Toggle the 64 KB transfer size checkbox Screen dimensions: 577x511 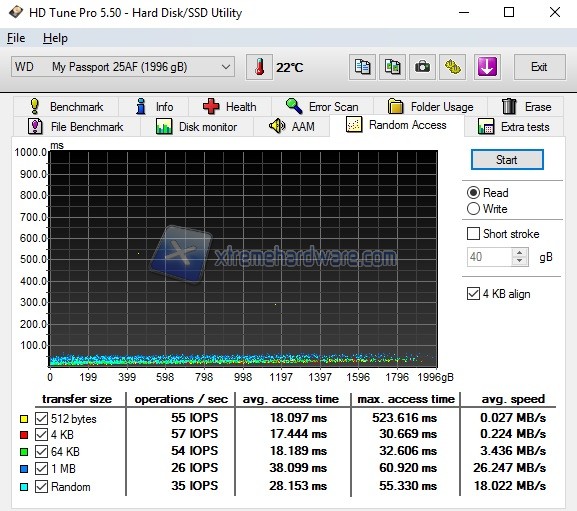pos(41,451)
